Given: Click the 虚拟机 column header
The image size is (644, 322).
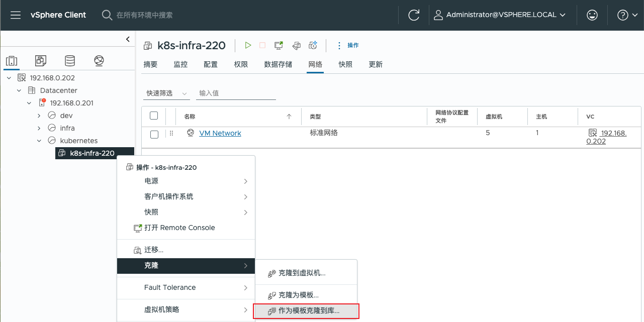Looking at the screenshot, I should 494,117.
